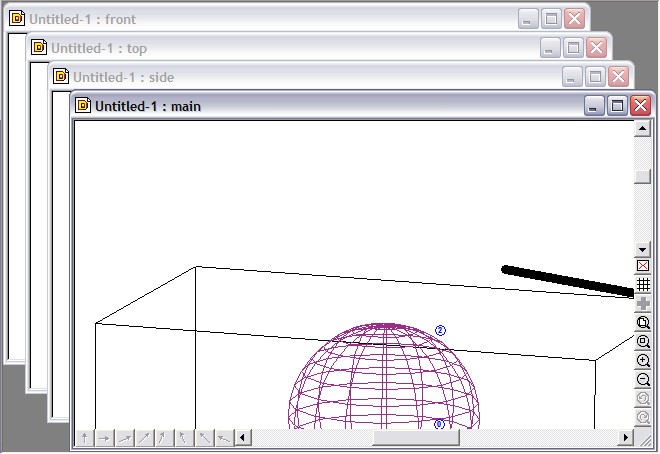Close the Untitled-1 : side window
The width and height of the screenshot is (660, 454).
618,77
